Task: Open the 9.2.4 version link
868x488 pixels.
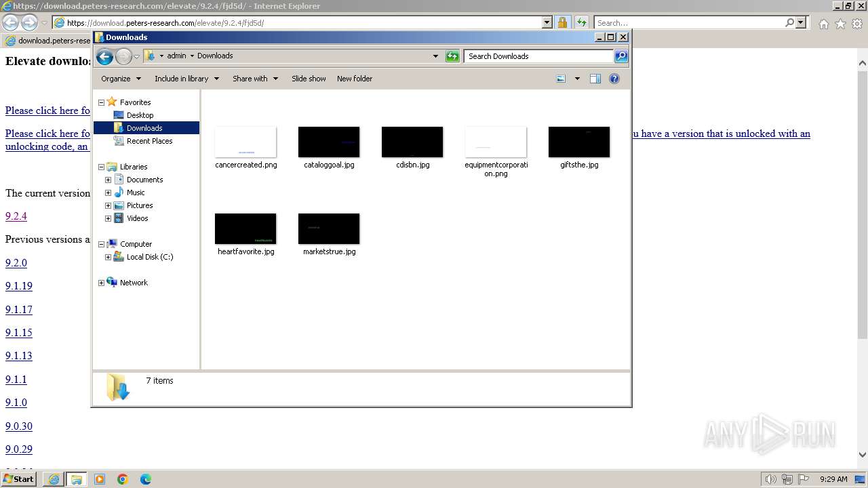Action: [16, 216]
